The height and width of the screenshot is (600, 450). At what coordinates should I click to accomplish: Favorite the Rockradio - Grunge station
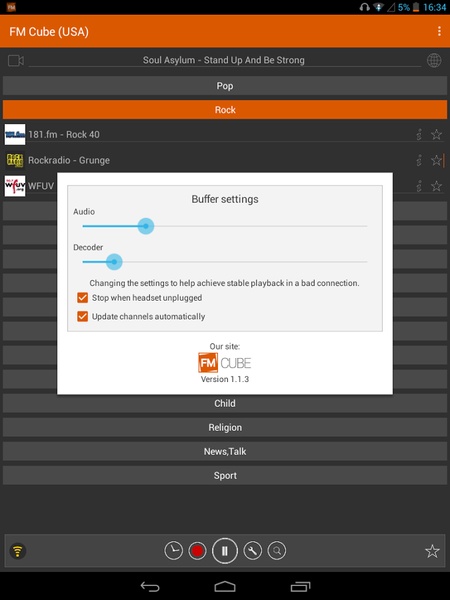436,160
